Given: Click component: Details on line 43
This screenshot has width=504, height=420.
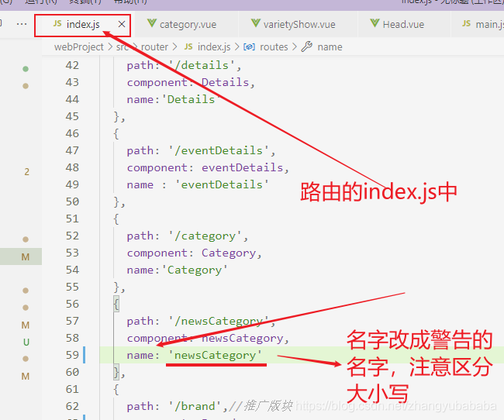Looking at the screenshot, I should [191, 83].
